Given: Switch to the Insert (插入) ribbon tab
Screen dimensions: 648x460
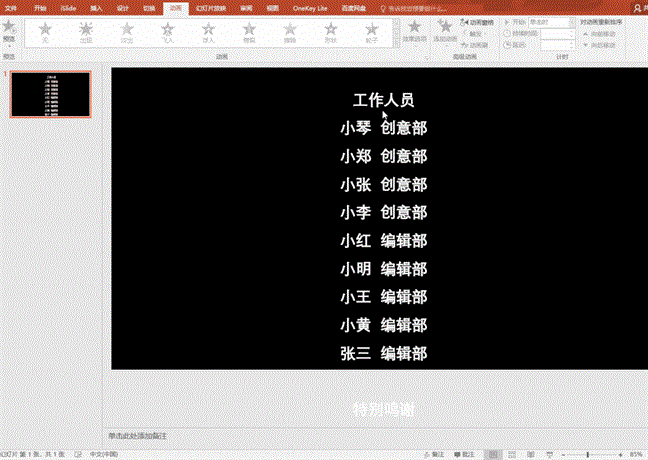Looking at the screenshot, I should pos(94,6).
